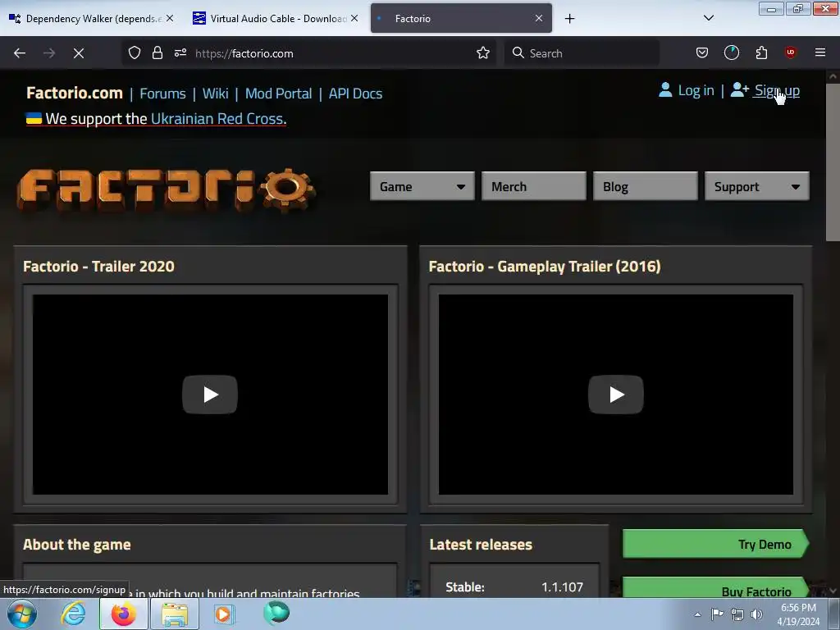
Task: Expand the Game dropdown menu
Action: click(422, 186)
